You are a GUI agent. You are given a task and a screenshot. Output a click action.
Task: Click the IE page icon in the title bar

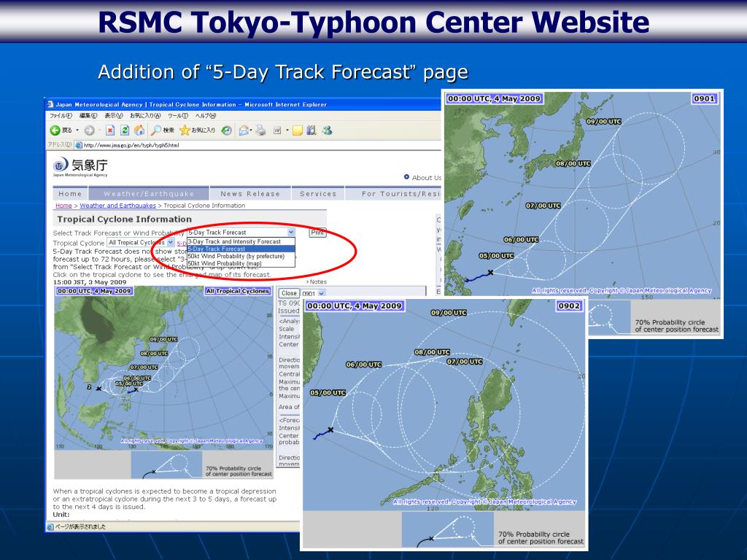(50, 104)
